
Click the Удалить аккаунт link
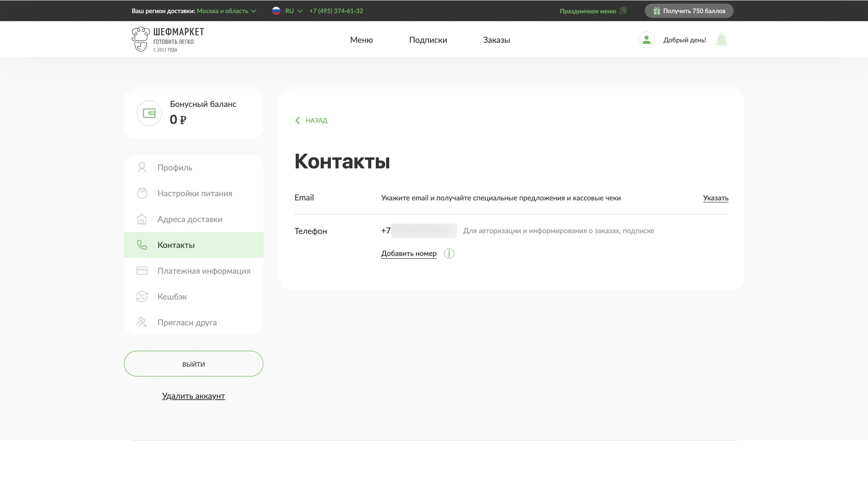coord(193,396)
